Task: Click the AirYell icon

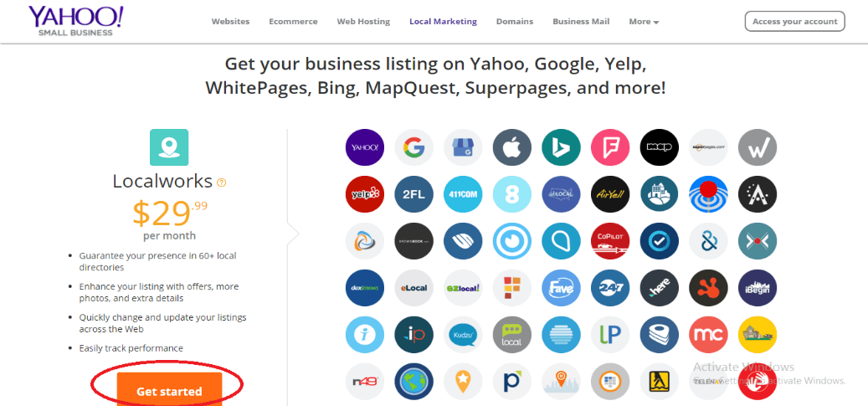Action: tap(610, 194)
